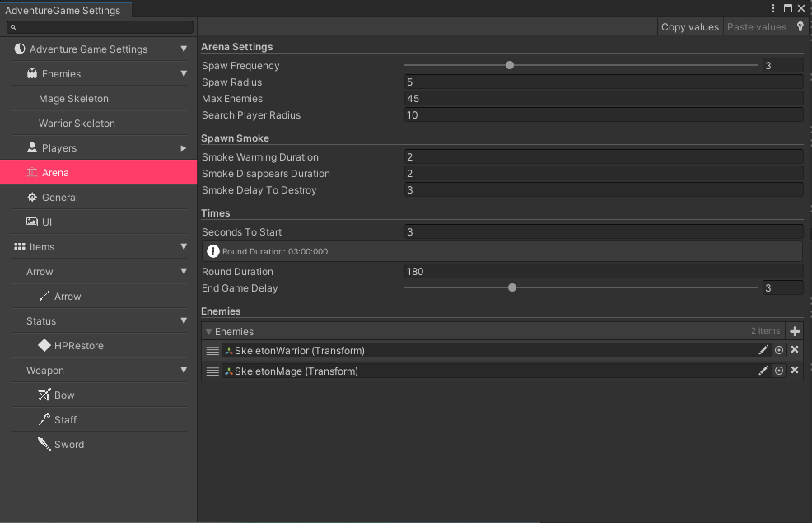Viewport: 812px width, 523px height.
Task: Click the UI image icon
Action: click(x=32, y=222)
